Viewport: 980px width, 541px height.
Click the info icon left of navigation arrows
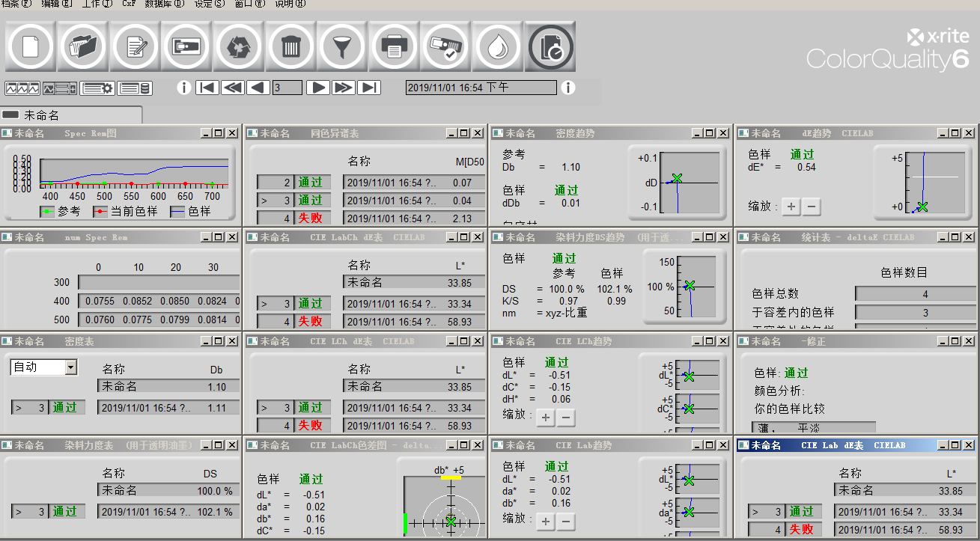coord(184,88)
